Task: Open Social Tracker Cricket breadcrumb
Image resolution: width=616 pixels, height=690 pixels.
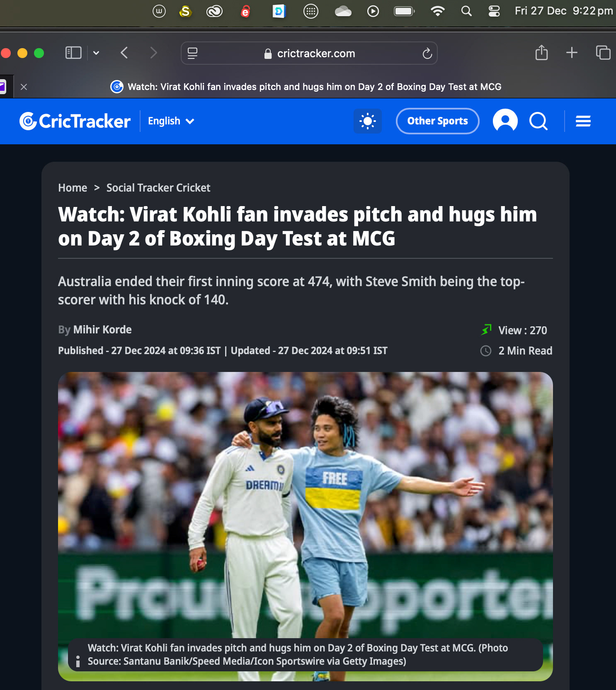Action: coord(158,188)
